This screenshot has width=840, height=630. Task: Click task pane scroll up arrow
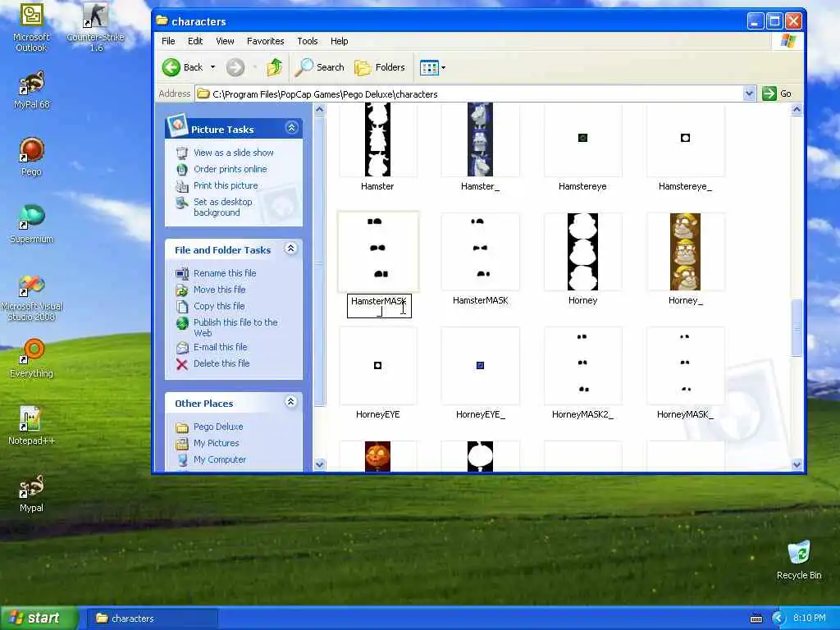(x=320, y=111)
